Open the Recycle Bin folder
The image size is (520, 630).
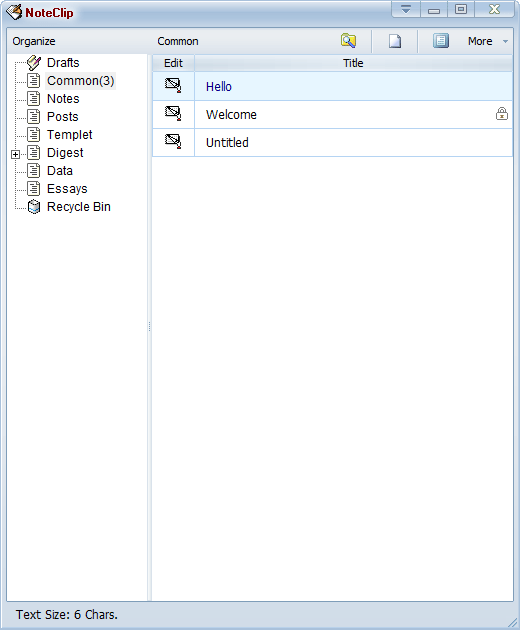point(78,207)
